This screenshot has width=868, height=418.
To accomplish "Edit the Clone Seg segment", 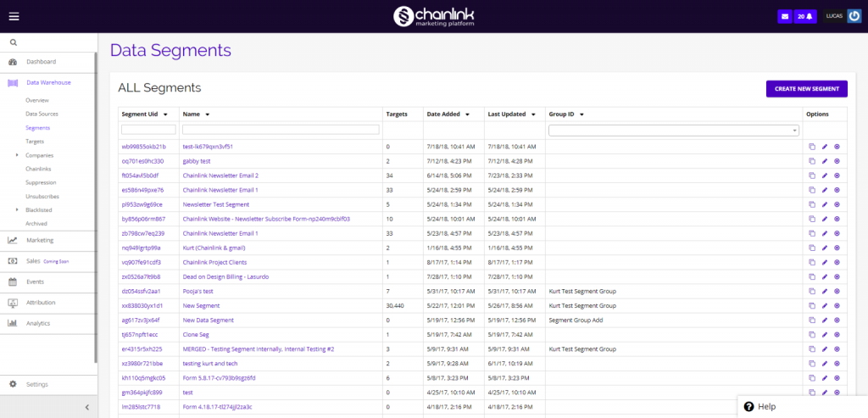I will pos(825,335).
